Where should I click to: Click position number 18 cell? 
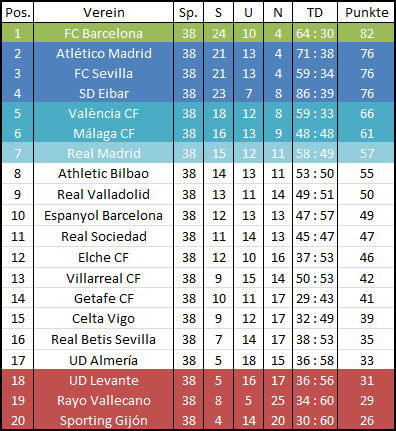[x=18, y=380]
